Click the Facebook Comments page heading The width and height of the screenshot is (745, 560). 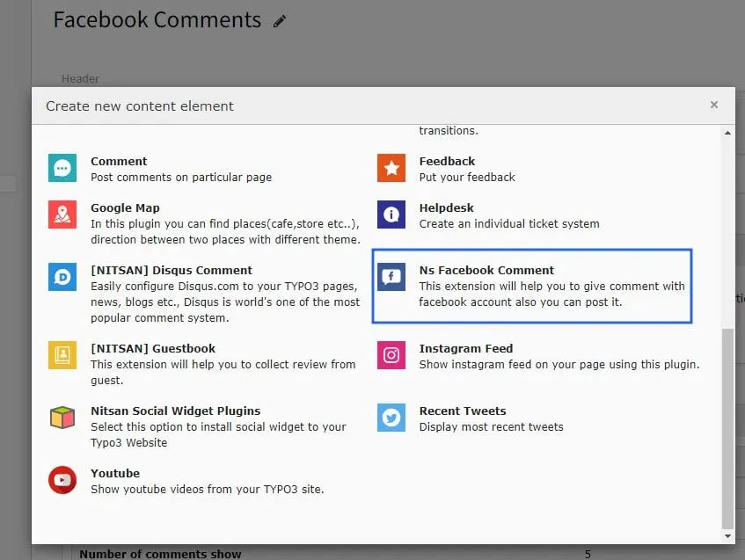point(157,20)
